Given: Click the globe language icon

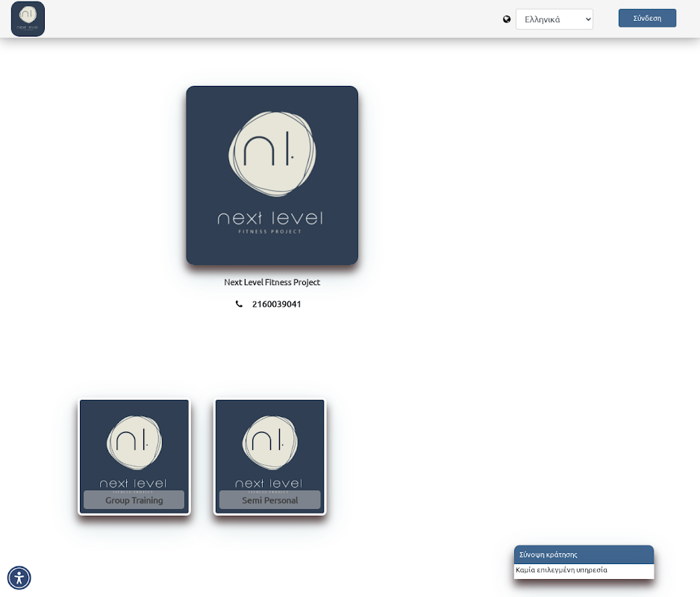Looking at the screenshot, I should (x=507, y=19).
